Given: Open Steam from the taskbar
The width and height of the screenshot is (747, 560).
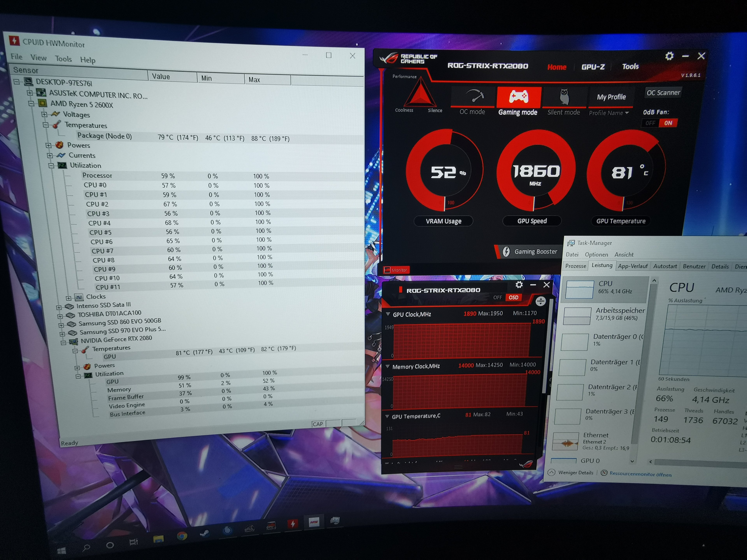Looking at the screenshot, I should point(204,533).
